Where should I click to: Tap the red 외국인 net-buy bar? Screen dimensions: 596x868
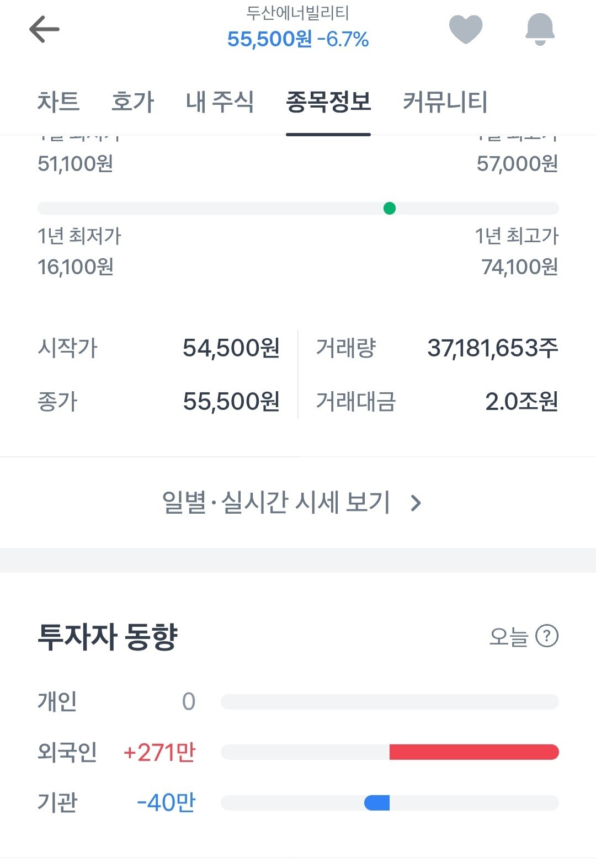(x=473, y=752)
